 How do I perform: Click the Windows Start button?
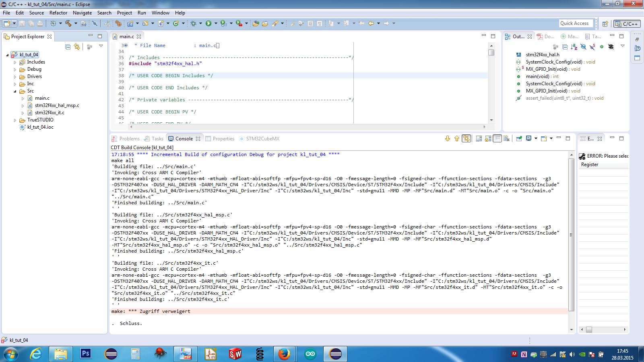11,354
